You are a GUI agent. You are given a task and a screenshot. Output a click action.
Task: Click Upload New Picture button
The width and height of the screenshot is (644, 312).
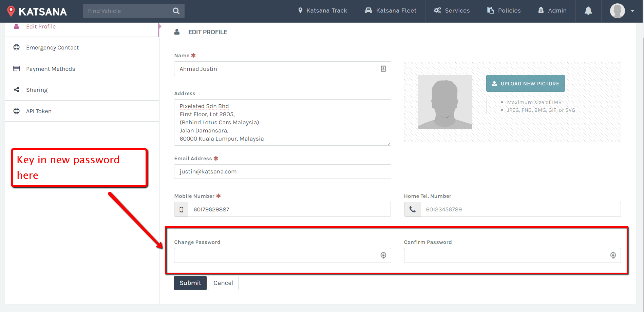tap(525, 84)
